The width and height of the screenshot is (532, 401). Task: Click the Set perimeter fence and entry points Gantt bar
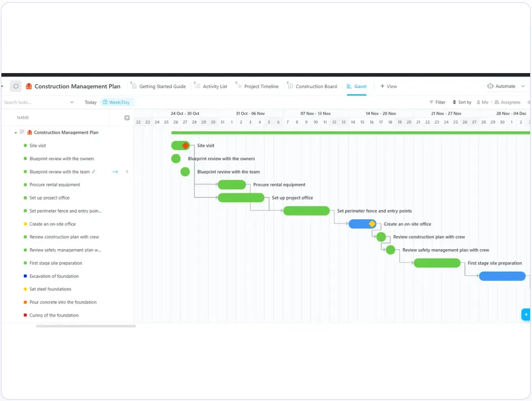click(307, 211)
